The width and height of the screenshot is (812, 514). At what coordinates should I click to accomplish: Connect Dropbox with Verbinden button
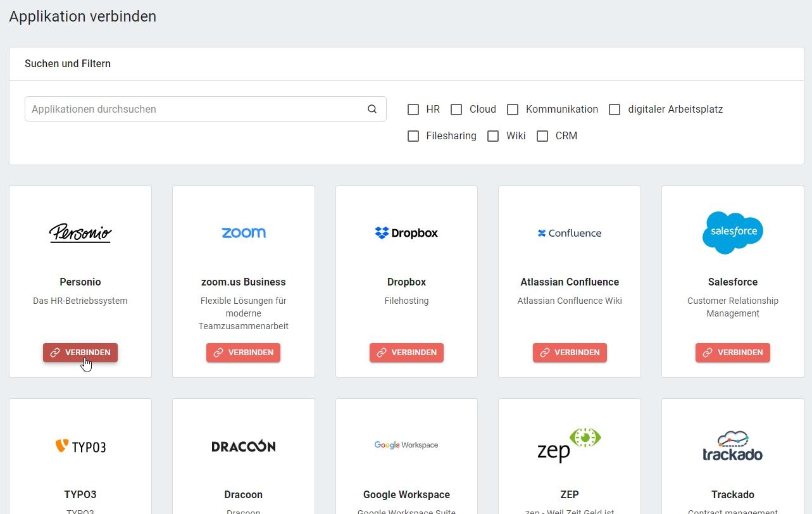pos(406,353)
